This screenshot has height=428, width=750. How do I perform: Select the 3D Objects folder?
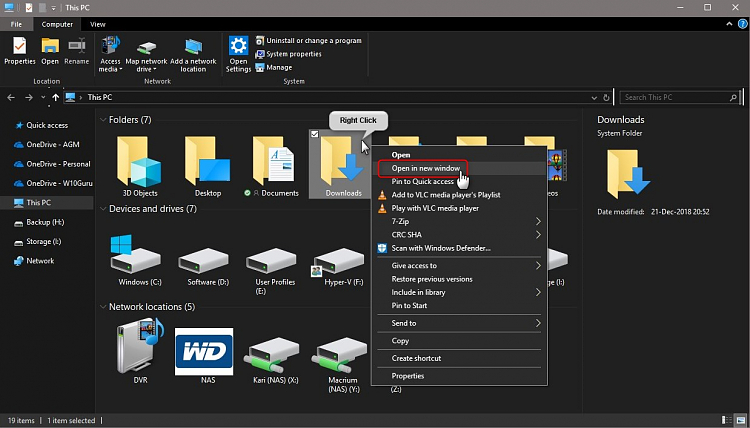[140, 165]
